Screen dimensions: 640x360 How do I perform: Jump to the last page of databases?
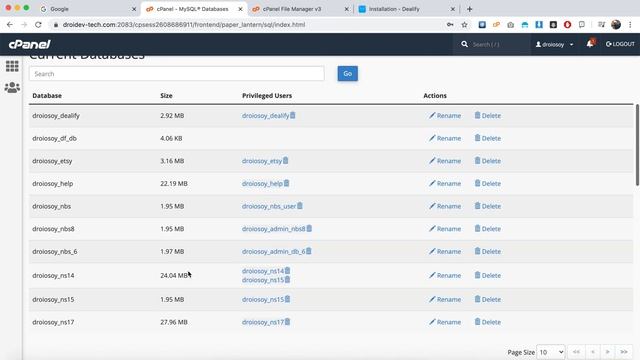pos(624,352)
